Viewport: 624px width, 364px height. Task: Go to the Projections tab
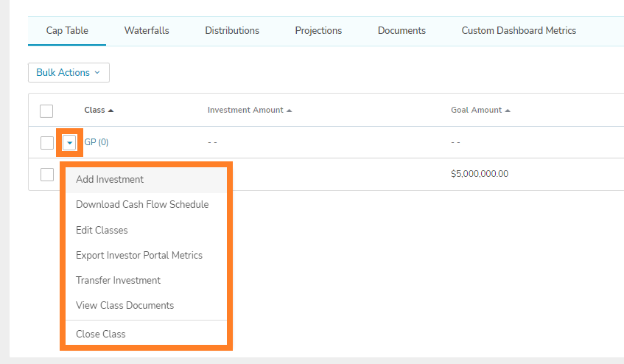(x=318, y=31)
